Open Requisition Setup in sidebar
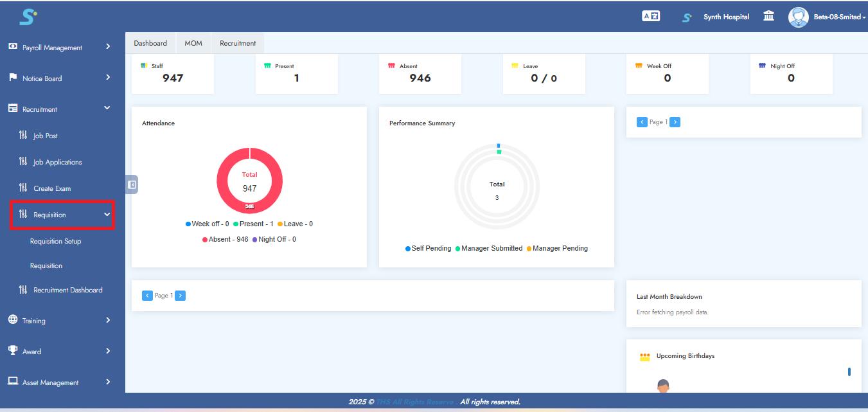This screenshot has width=868, height=412. 56,242
